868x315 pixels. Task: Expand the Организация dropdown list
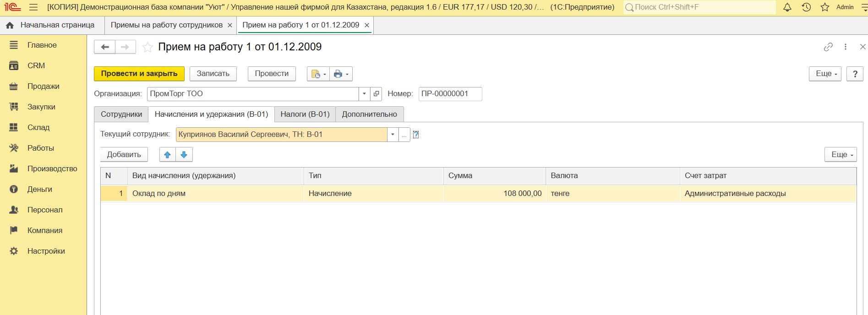point(364,94)
